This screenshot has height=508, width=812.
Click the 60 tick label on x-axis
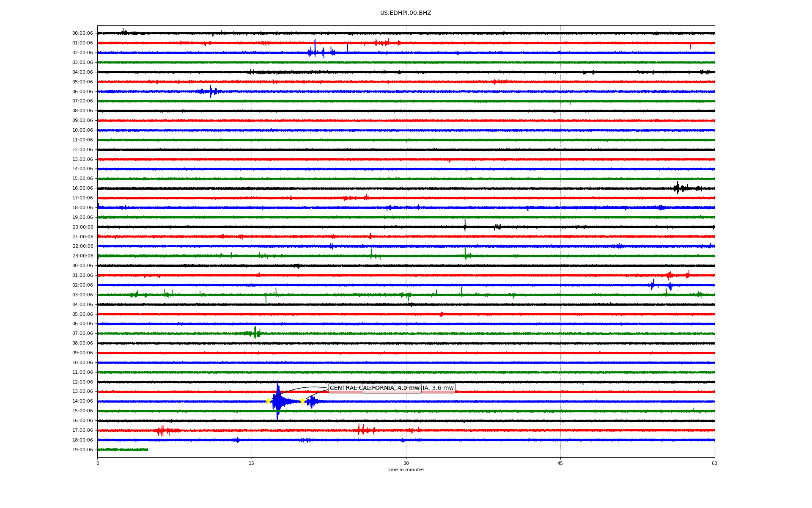[714, 463]
